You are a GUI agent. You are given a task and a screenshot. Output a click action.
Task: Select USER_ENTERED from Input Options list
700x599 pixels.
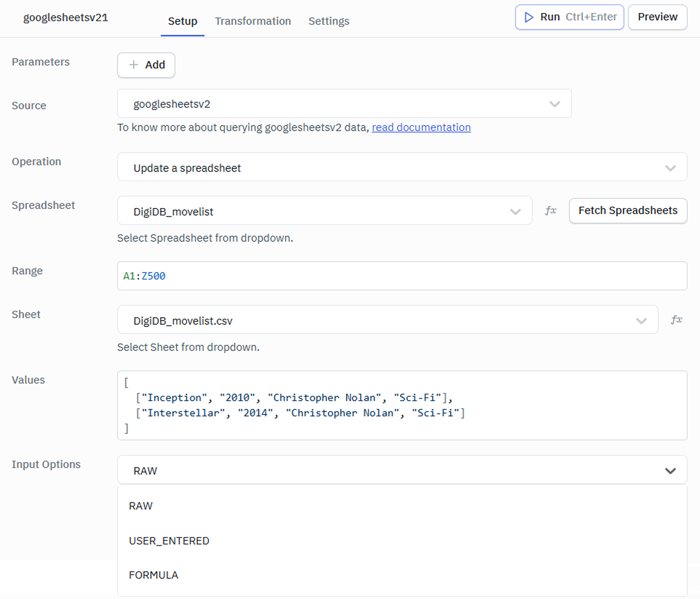tap(169, 541)
